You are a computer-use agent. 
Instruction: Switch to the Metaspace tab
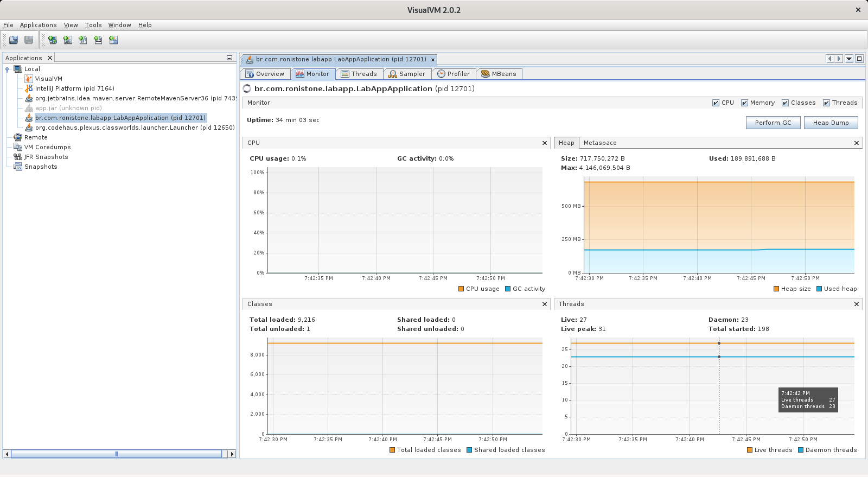[x=600, y=143]
